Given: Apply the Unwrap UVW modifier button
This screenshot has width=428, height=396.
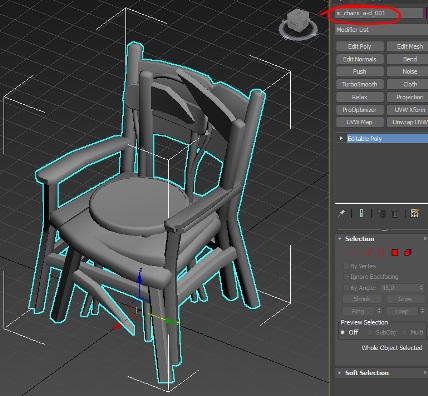Looking at the screenshot, I should 408,122.
